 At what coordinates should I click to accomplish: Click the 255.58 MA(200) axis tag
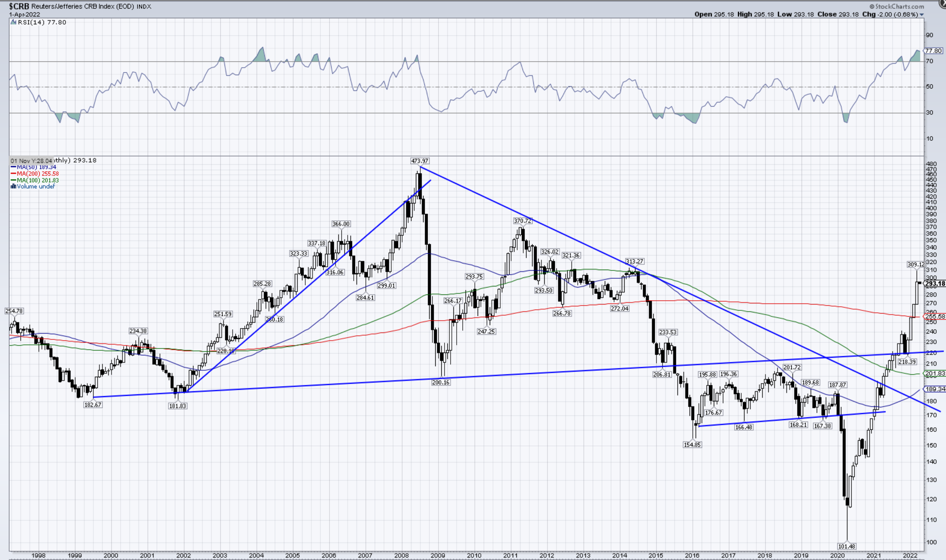935,317
